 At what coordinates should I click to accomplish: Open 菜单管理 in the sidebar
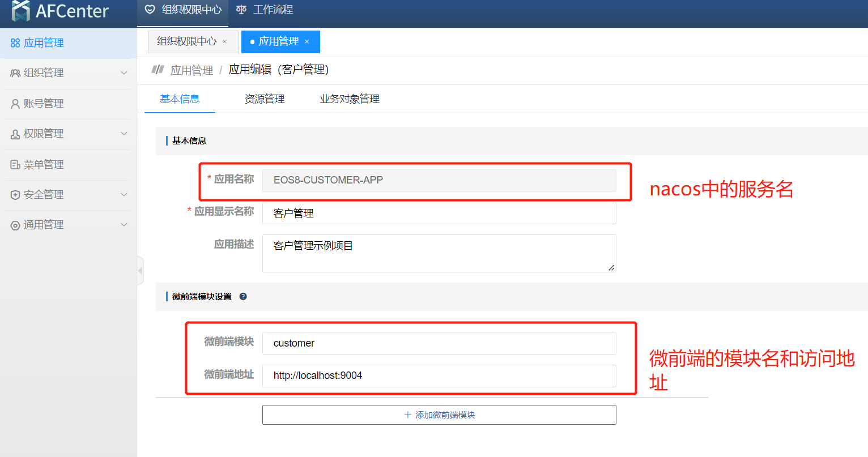68,165
